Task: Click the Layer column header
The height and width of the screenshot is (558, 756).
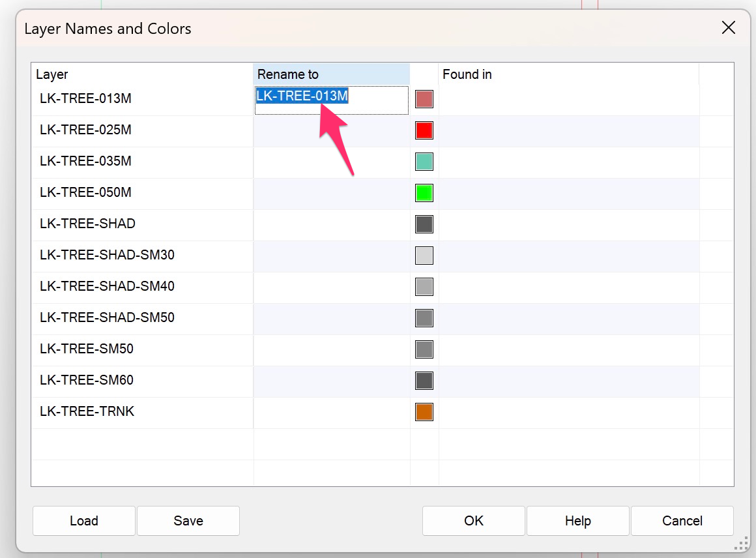Action: click(x=142, y=74)
